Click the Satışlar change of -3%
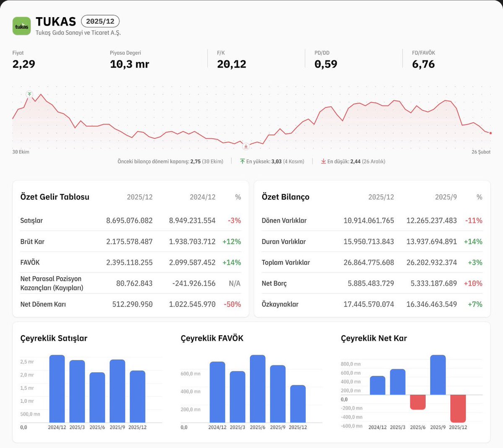The height and width of the screenshot is (448, 503). [234, 220]
